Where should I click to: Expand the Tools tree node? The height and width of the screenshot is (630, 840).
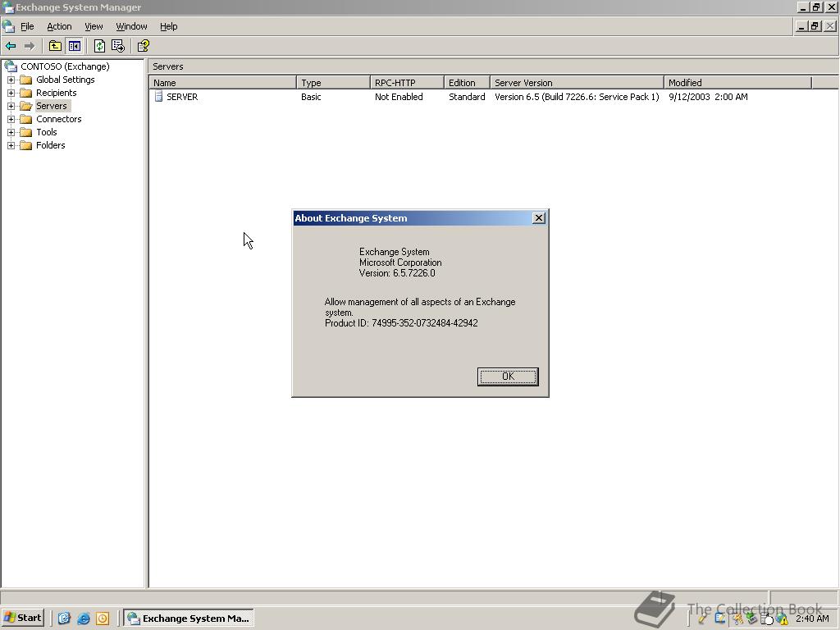[x=11, y=132]
